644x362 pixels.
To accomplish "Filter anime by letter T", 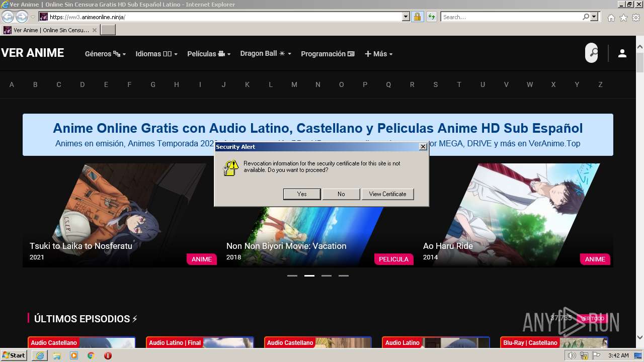I will point(459,84).
